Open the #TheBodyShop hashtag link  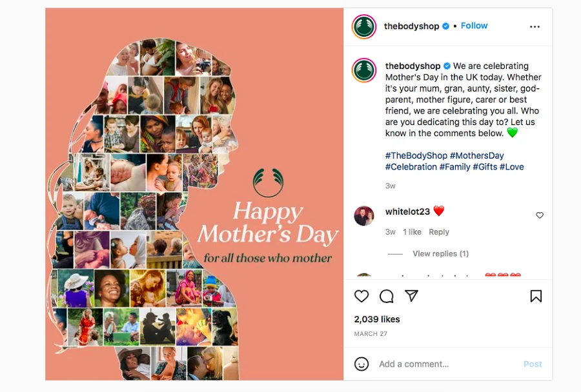(416, 155)
